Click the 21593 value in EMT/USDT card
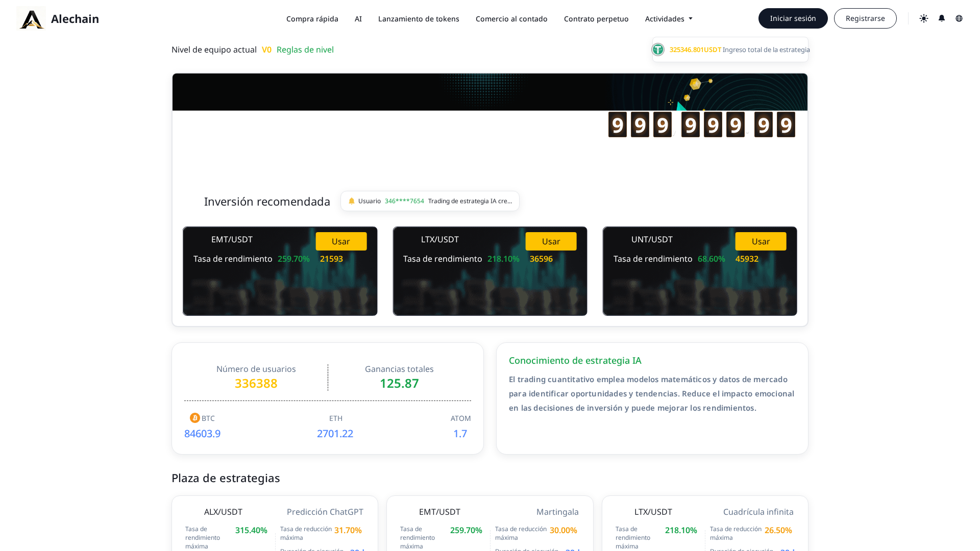 tap(331, 259)
